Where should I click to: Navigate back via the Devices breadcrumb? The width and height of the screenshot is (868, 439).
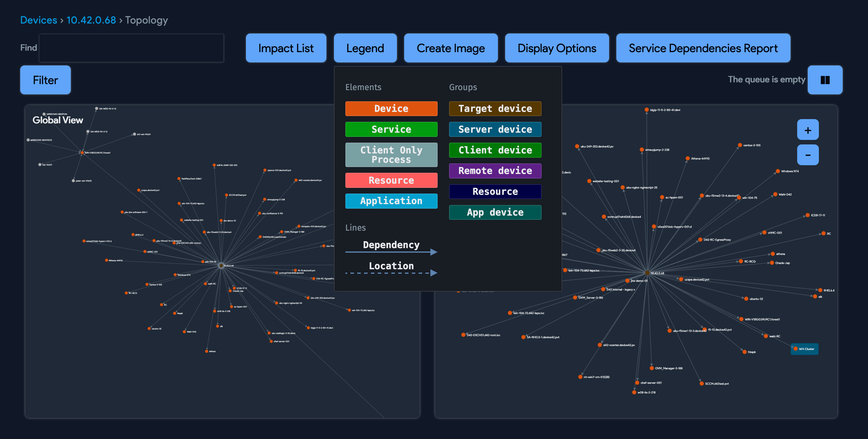[x=39, y=20]
